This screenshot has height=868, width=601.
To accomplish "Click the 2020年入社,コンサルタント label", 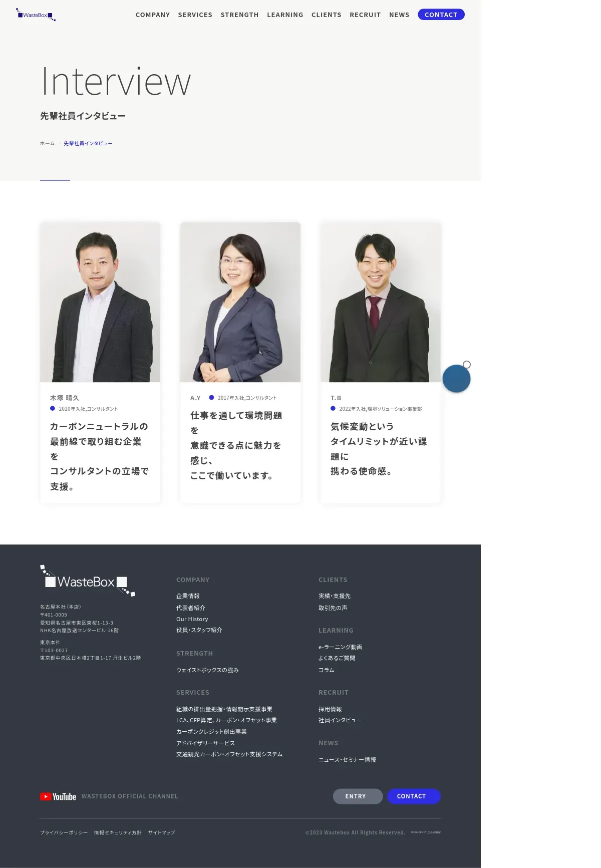I will [88, 409].
